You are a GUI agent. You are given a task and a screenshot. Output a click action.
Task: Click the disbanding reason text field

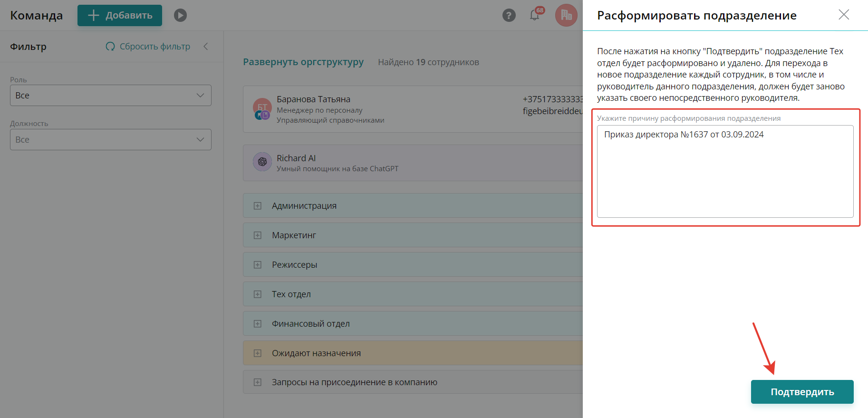[x=725, y=171]
